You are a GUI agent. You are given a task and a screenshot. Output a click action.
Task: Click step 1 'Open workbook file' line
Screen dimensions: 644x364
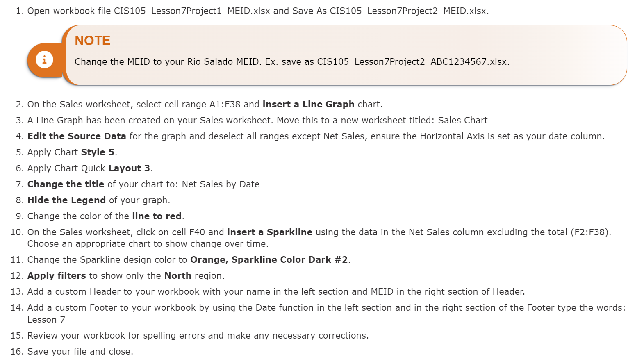(258, 11)
